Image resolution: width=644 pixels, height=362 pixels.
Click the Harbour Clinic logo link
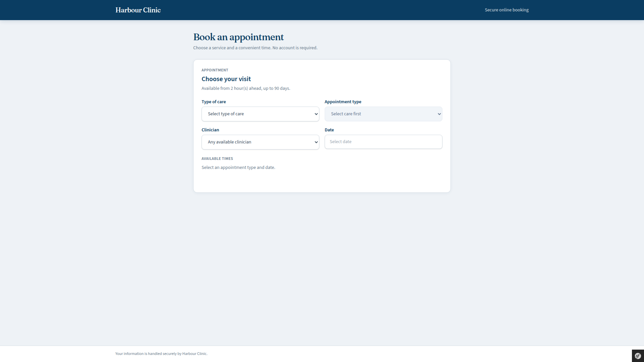[x=138, y=10]
